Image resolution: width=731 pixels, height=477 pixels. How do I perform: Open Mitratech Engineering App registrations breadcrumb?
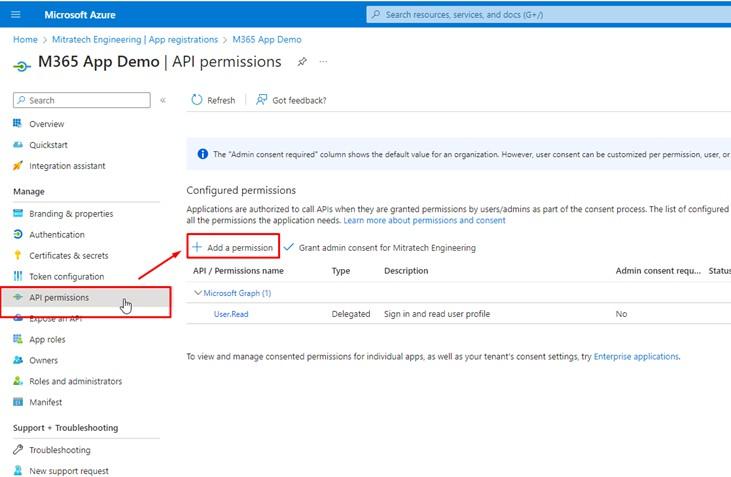pos(135,40)
